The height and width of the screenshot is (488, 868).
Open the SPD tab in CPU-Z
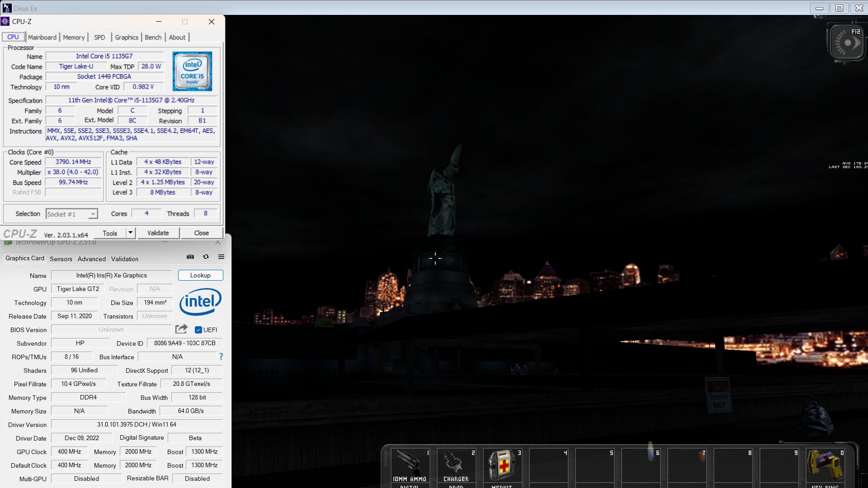tap(99, 38)
